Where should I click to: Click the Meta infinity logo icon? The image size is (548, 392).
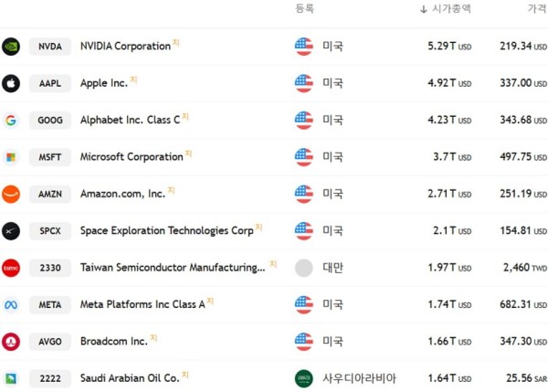coord(11,305)
